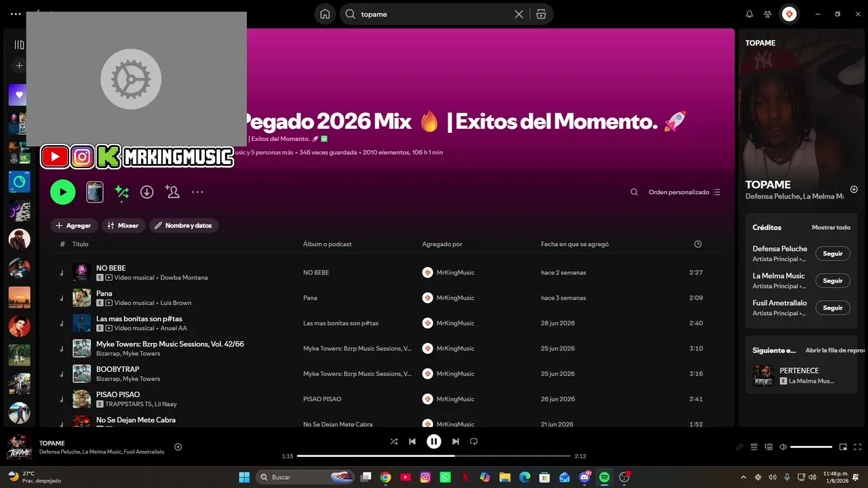Screen dimensions: 868x488
Task: Add current TOPAME track to Liked Songs
Action: coord(178,447)
